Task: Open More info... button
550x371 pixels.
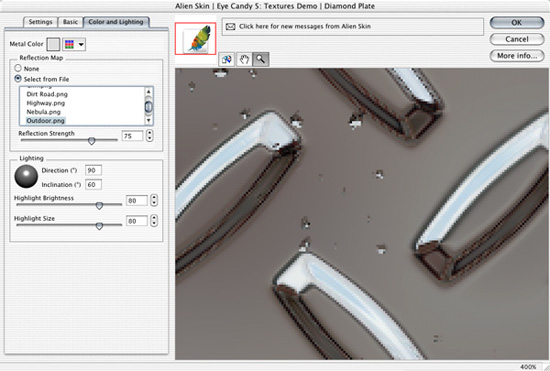Action: click(517, 56)
